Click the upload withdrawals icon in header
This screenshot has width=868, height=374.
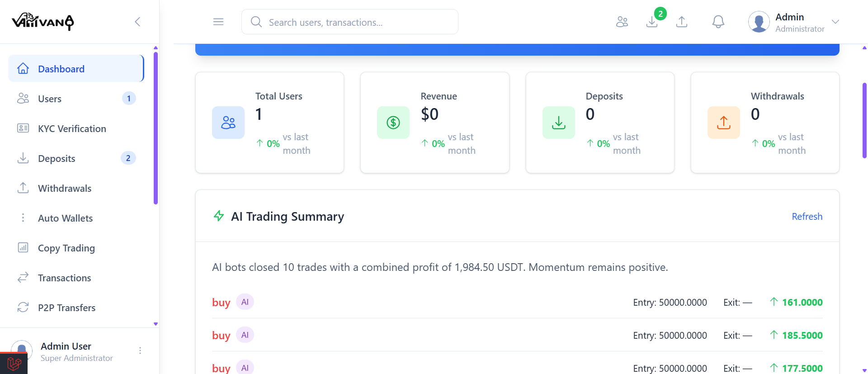(682, 22)
